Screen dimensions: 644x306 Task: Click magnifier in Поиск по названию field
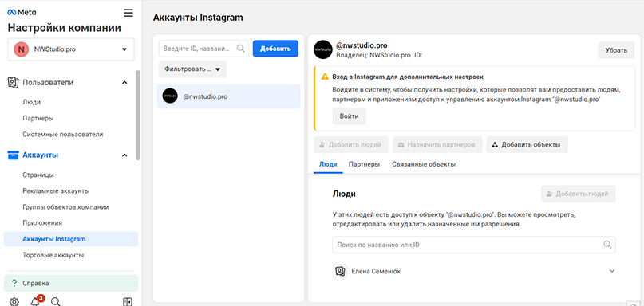pyautogui.click(x=607, y=245)
